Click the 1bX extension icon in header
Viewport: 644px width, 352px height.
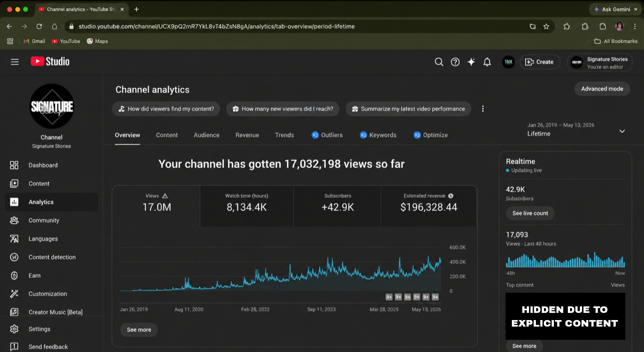[x=508, y=62]
